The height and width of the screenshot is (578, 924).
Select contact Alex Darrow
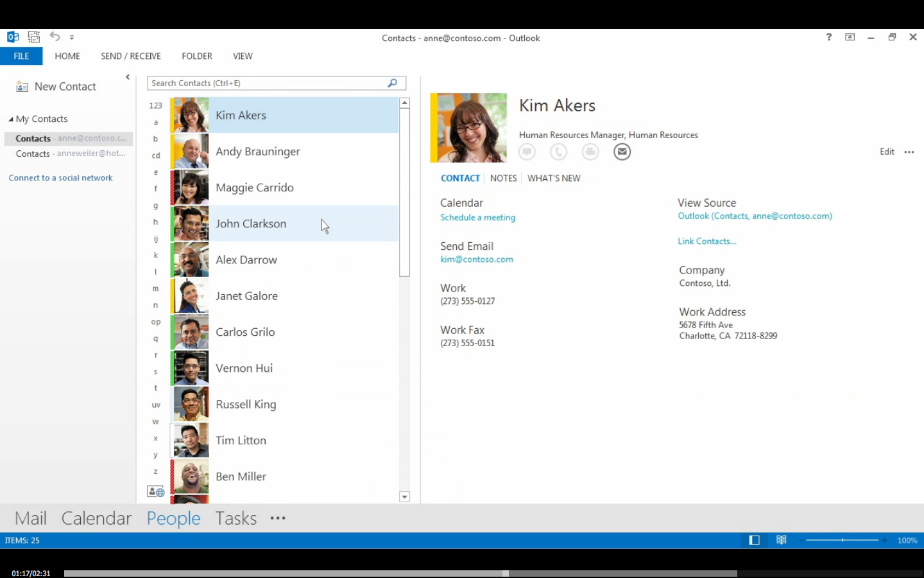284,259
